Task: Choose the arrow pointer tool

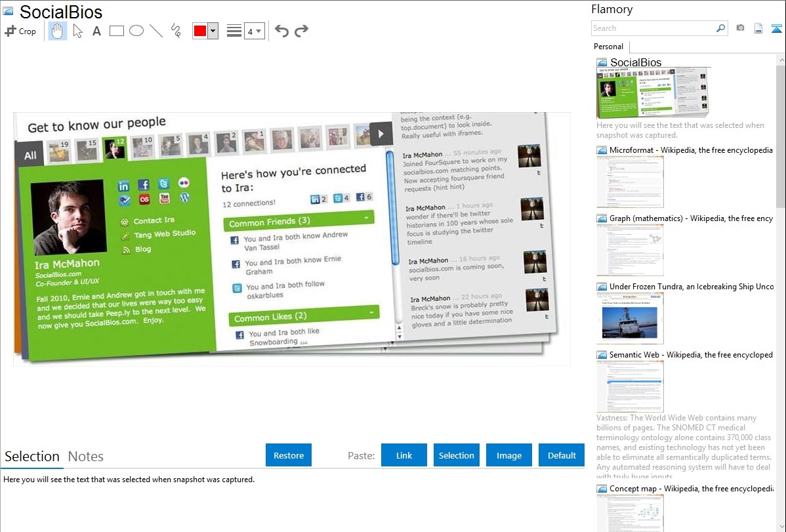Action: click(x=77, y=31)
